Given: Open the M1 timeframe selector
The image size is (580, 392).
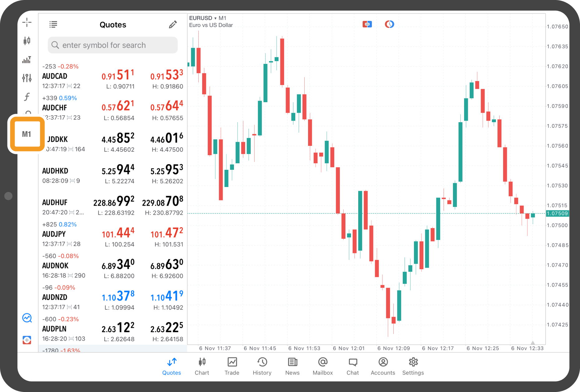Looking at the screenshot, I should pos(27,134).
